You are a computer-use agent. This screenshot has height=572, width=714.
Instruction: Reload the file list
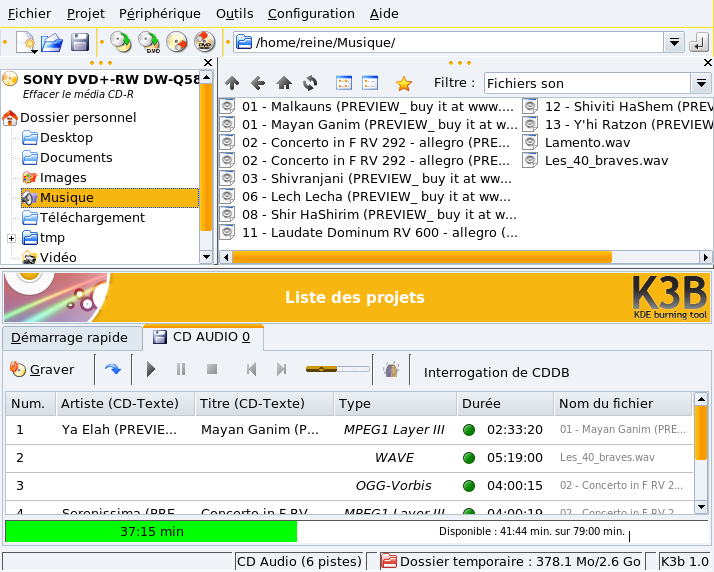point(310,84)
